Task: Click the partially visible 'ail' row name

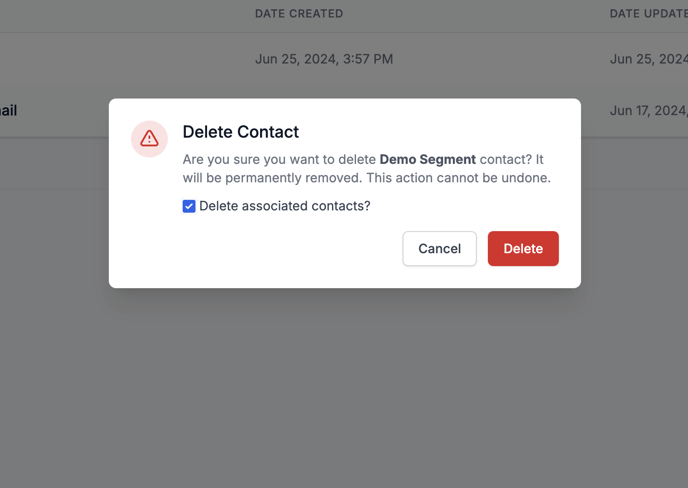Action: 8,111
